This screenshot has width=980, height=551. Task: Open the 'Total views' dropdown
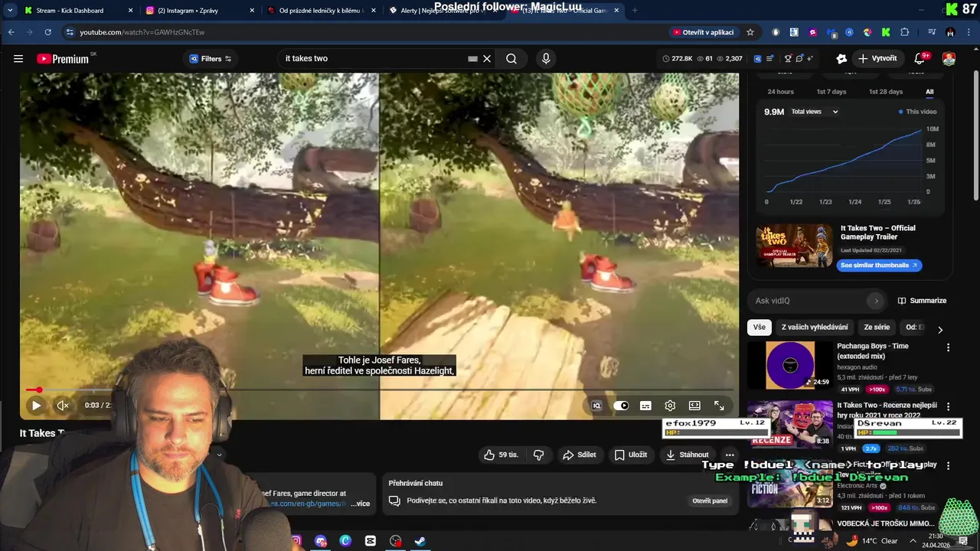coord(815,112)
